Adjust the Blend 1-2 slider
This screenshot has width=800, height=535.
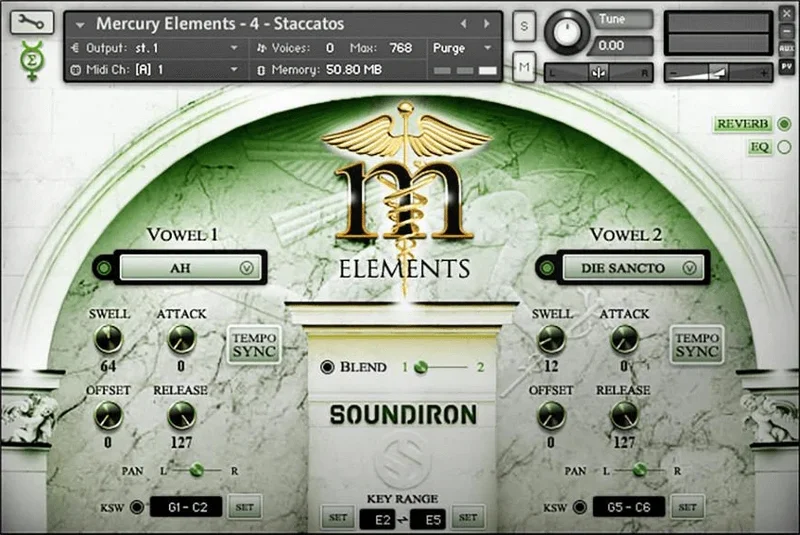tap(442, 367)
